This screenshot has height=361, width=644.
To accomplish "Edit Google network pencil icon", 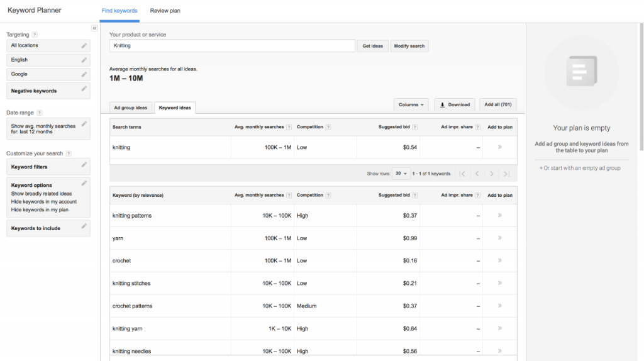I will click(x=84, y=74).
